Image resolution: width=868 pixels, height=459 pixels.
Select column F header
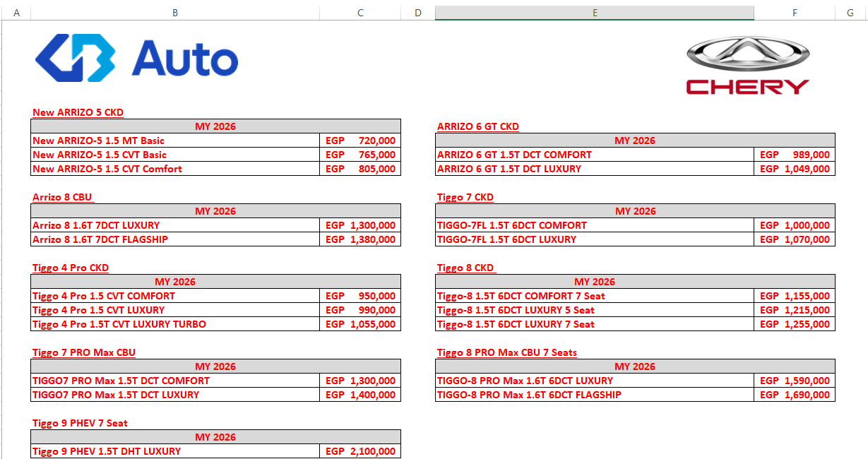click(795, 13)
